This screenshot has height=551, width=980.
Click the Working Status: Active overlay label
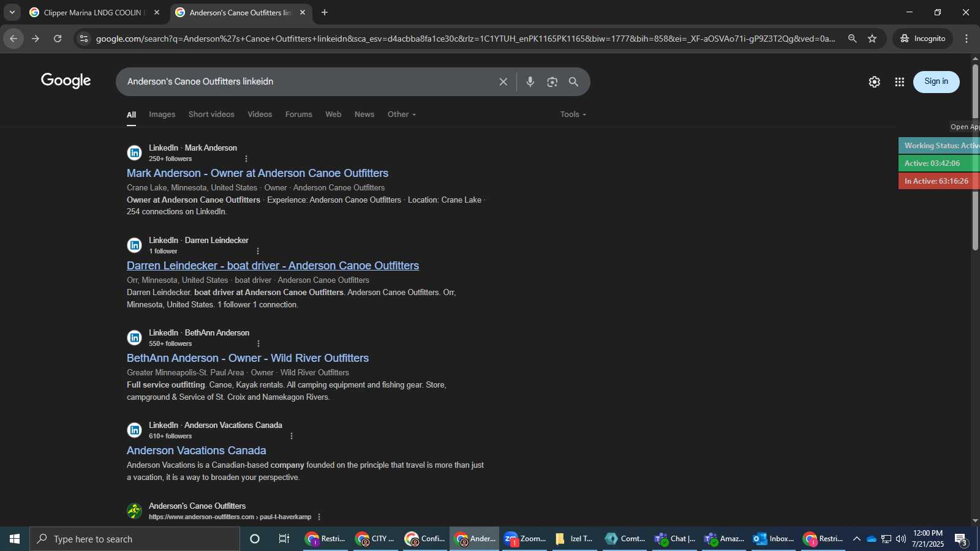click(939, 146)
